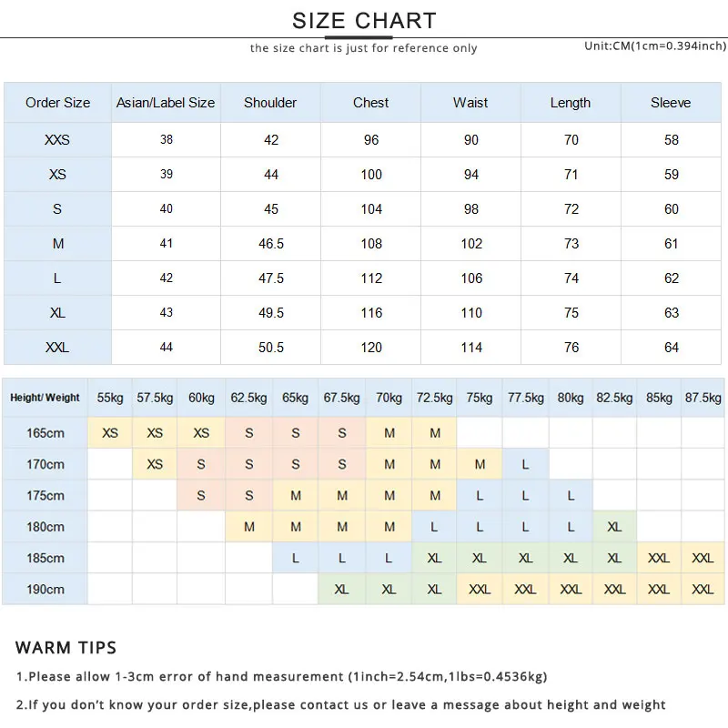Click the 190cm height row label

click(45, 589)
